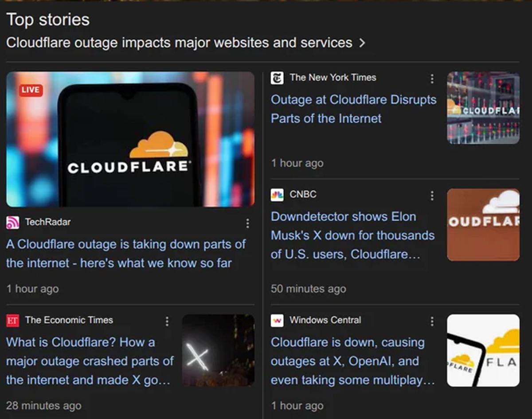Image resolution: width=532 pixels, height=419 pixels.
Task: Click the Windows Central logo icon
Action: 277,320
